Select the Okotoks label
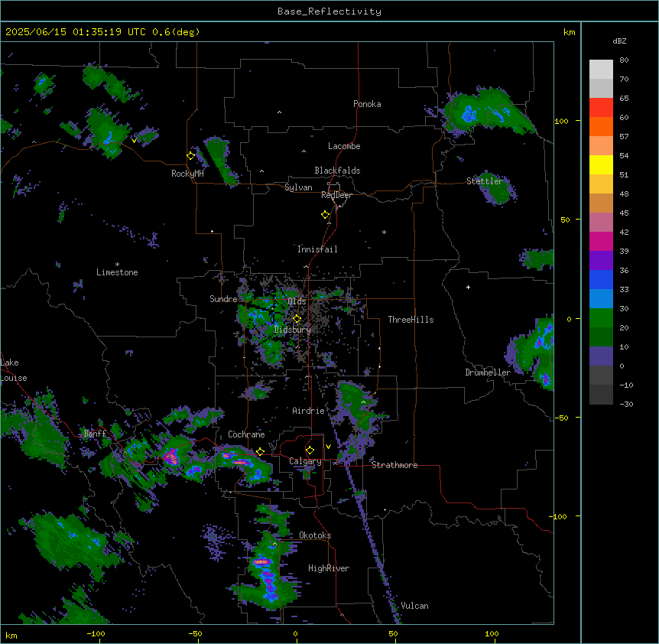 (x=315, y=535)
